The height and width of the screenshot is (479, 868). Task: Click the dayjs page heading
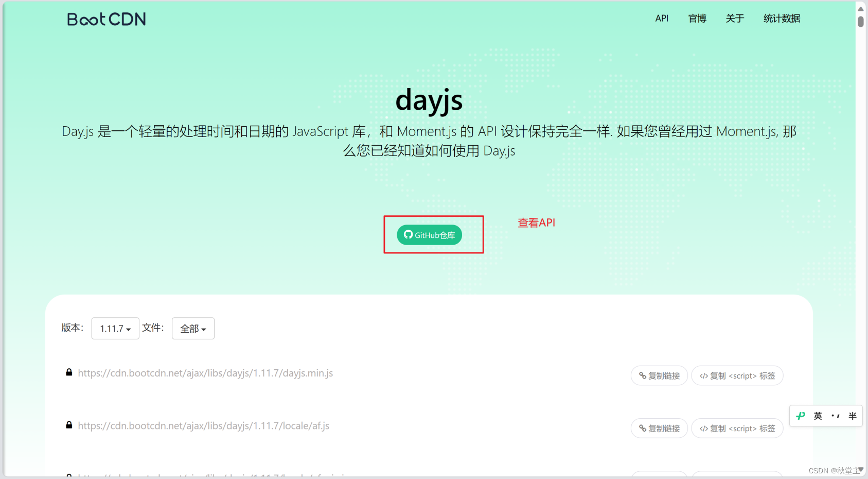[x=429, y=100]
